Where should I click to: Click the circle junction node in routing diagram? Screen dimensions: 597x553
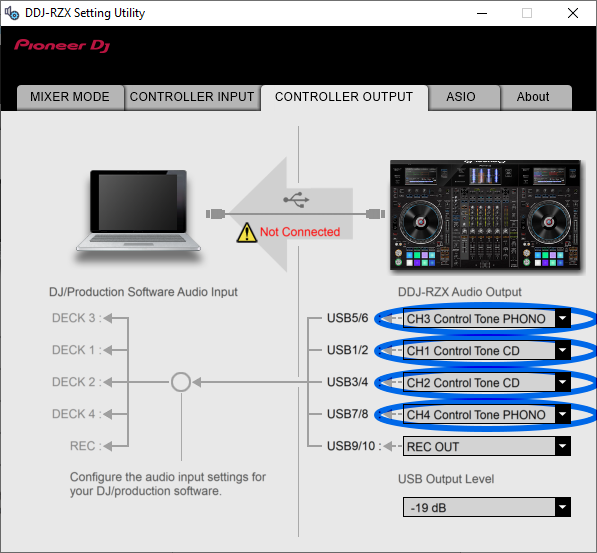coord(181,382)
